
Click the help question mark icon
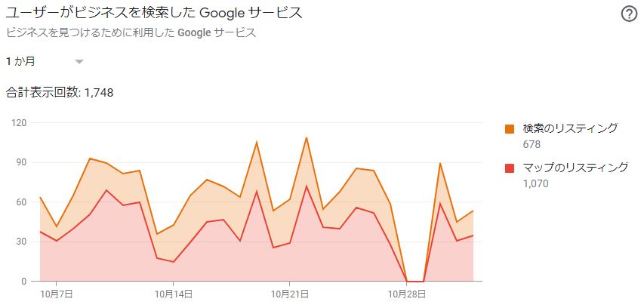629,14
